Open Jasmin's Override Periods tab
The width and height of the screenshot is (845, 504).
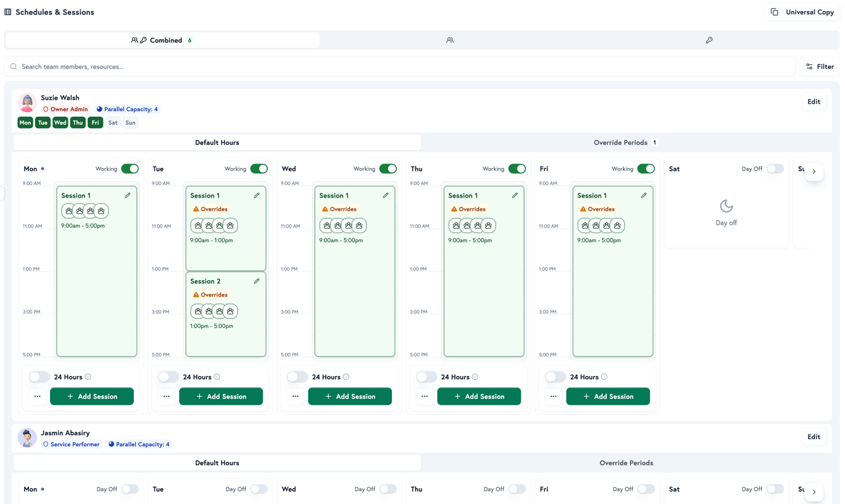[x=626, y=463]
